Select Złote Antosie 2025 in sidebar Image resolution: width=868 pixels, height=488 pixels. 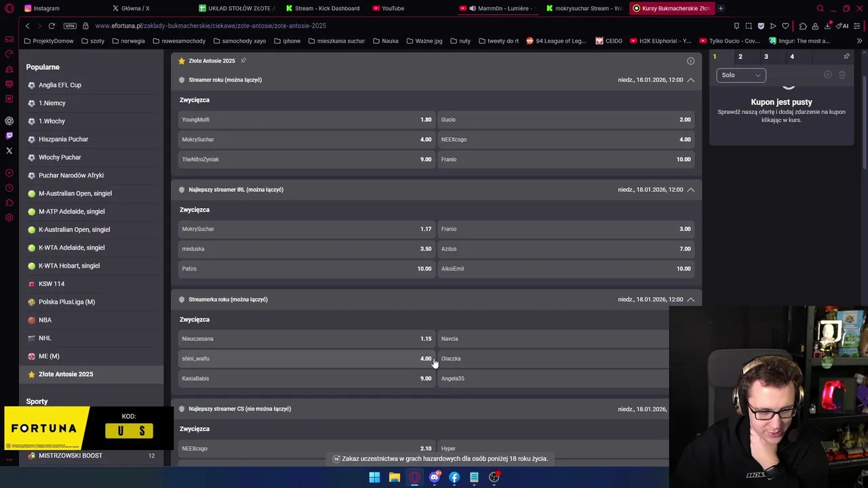tap(91, 374)
